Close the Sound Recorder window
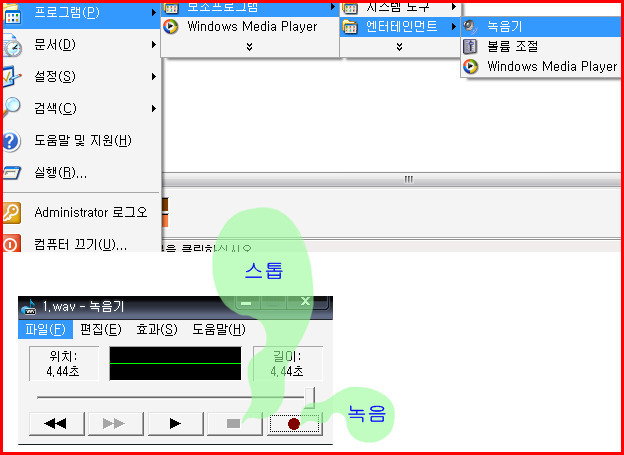The height and width of the screenshot is (455, 624). [306, 302]
